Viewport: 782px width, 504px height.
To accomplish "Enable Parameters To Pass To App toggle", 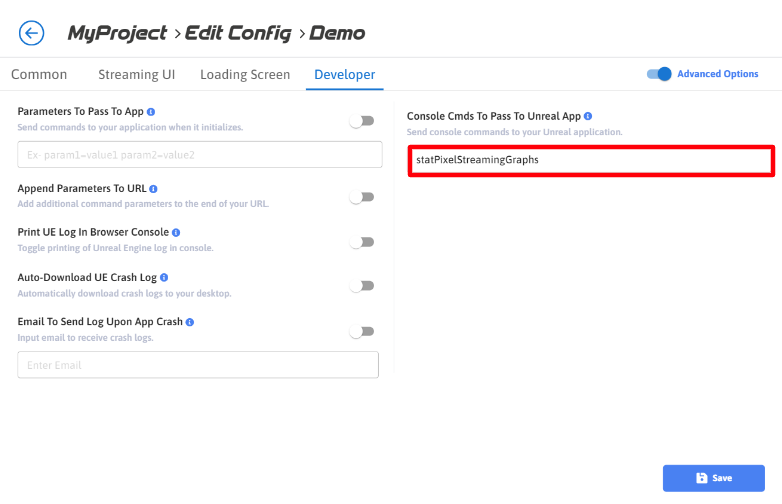I will 361,121.
